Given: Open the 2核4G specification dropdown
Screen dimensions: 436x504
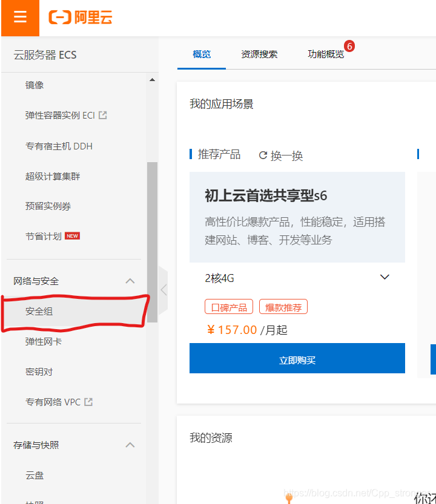Looking at the screenshot, I should [297, 278].
